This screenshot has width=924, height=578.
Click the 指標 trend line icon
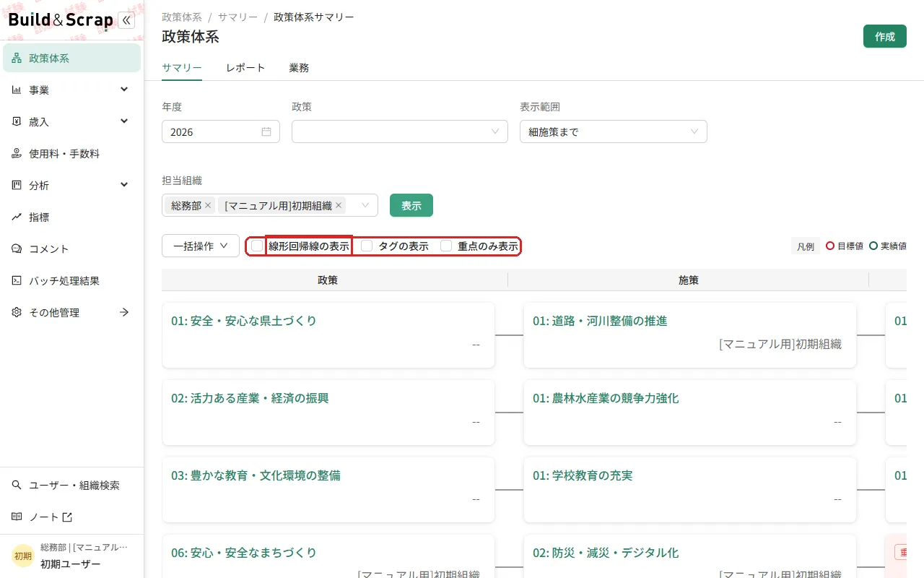[17, 217]
